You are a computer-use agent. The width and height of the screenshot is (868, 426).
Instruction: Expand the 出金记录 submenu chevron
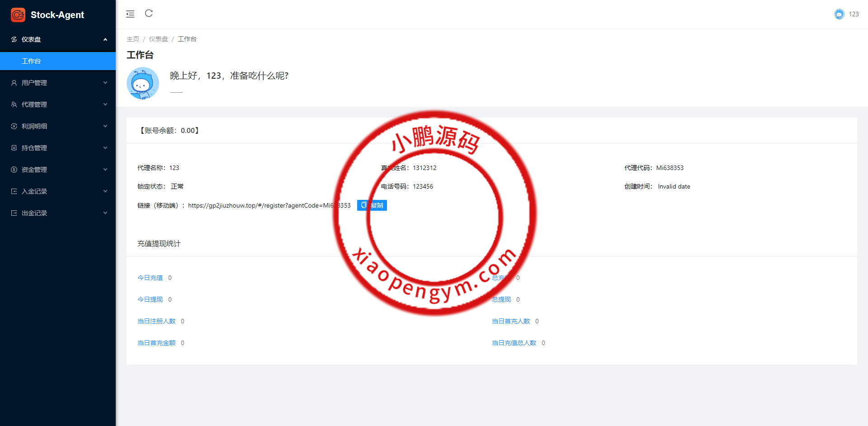[x=105, y=213]
